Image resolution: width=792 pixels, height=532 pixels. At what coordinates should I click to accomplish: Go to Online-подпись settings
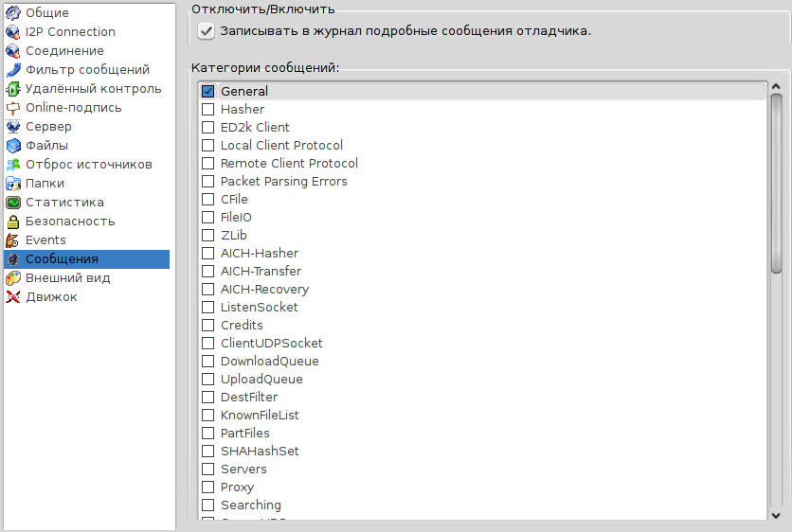pyautogui.click(x=74, y=108)
